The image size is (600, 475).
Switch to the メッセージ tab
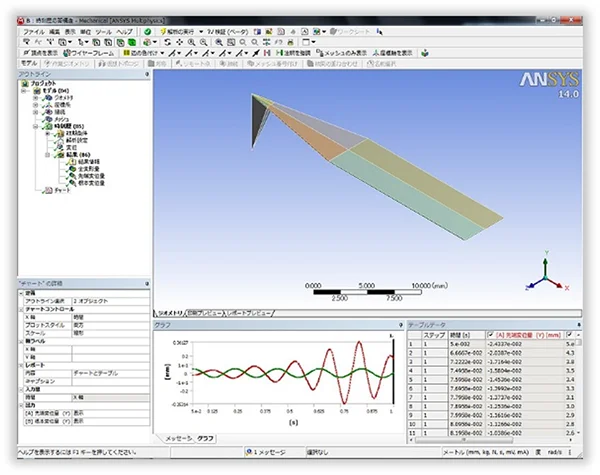pos(178,439)
